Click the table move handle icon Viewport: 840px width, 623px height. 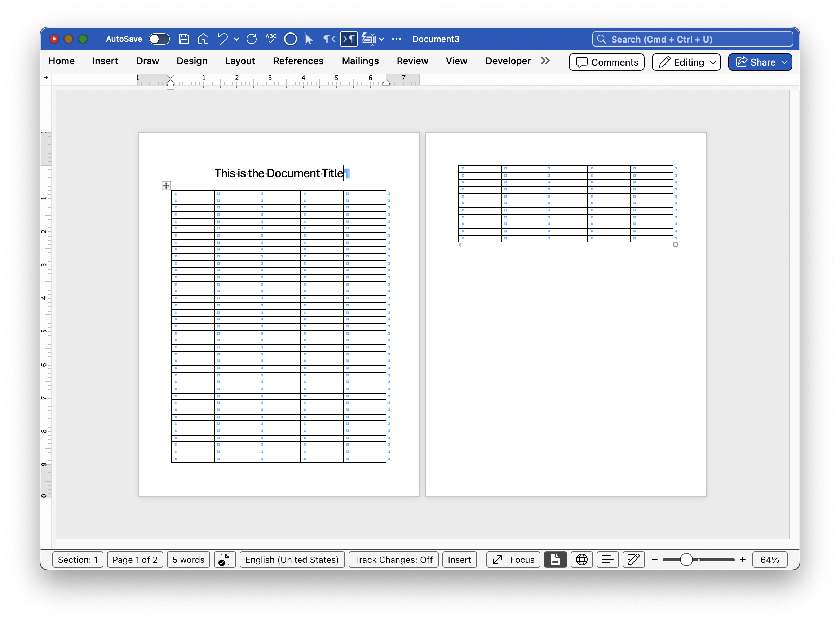tap(166, 186)
